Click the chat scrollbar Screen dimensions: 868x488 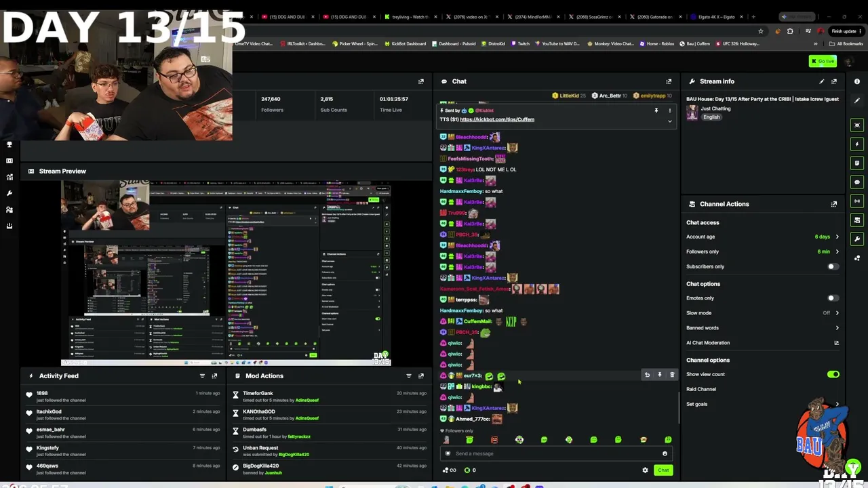[x=679, y=407]
